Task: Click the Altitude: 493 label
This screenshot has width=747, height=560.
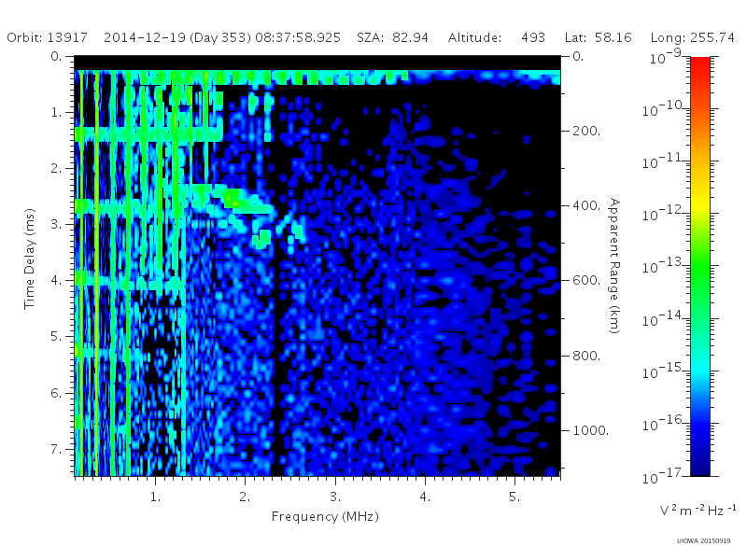Action: [497, 37]
